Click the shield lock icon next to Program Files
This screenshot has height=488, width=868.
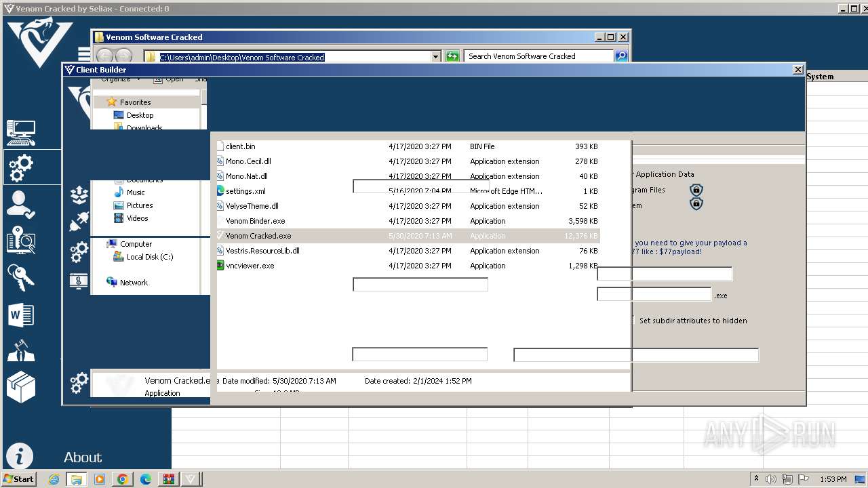(x=696, y=190)
